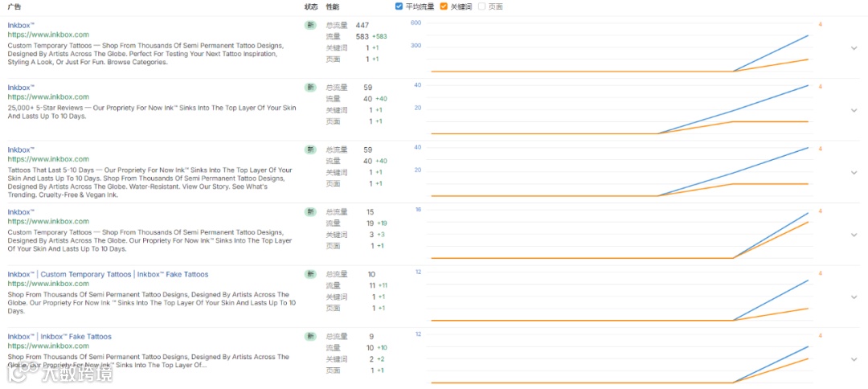Image resolution: width=868 pixels, height=389 pixels.
Task: Click the trend chart of the 'Inkbox | Inkbox Fake Tattoos' ad
Action: (621, 360)
